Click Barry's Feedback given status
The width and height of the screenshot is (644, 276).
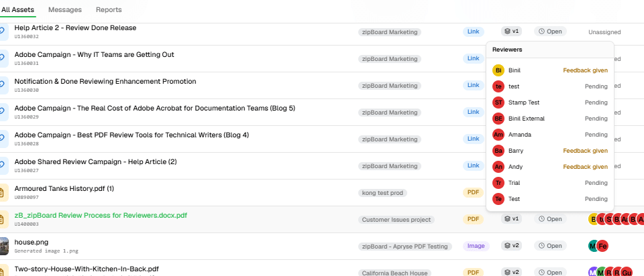585,151
